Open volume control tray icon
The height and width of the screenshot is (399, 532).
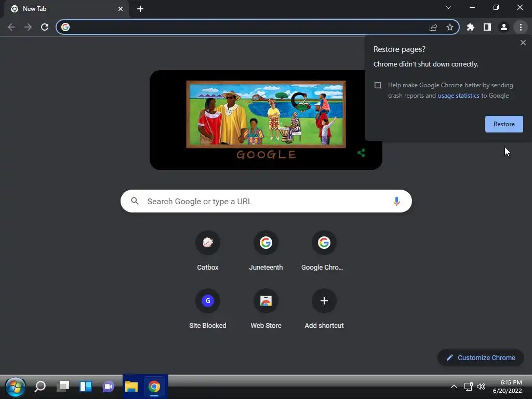click(481, 387)
